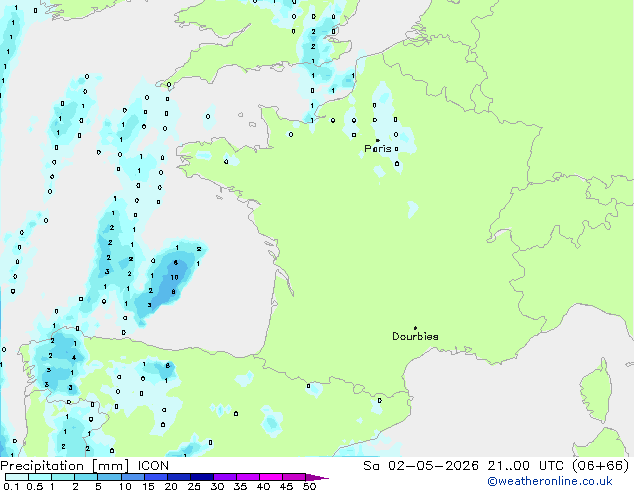The width and height of the screenshot is (634, 490).
Task: Click the precipitation value '10' in the Bay of Biscay
Action: click(174, 277)
